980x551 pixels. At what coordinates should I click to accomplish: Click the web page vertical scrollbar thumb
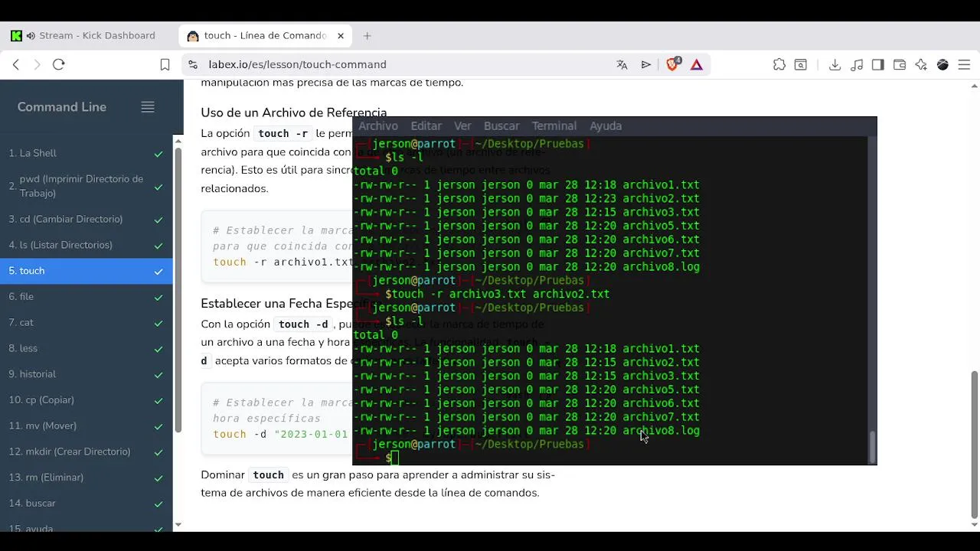(x=974, y=445)
